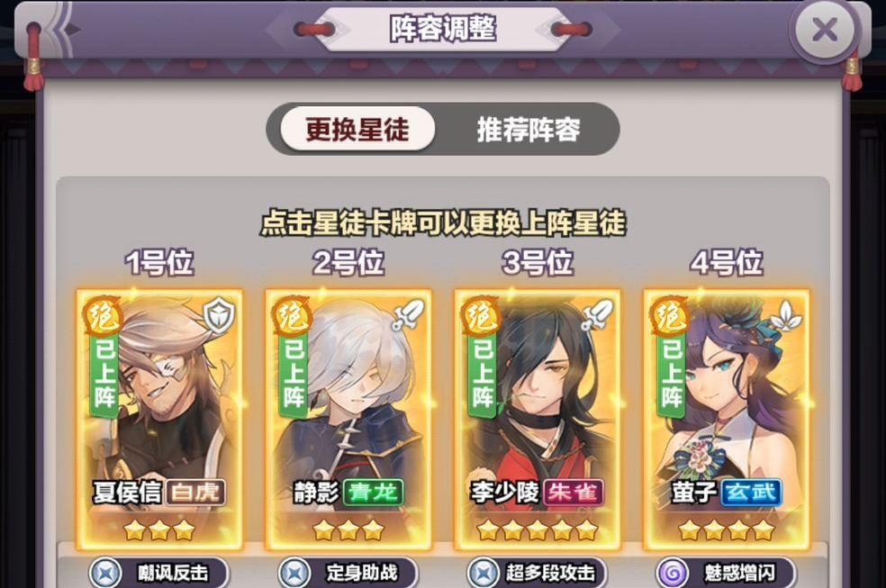Tap the cross icon beside 超多段攻击

click(484, 573)
